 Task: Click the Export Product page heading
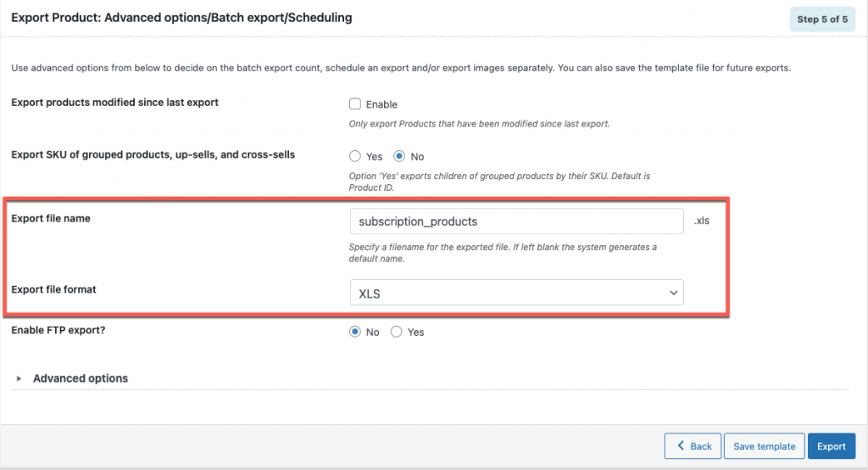[x=181, y=18]
